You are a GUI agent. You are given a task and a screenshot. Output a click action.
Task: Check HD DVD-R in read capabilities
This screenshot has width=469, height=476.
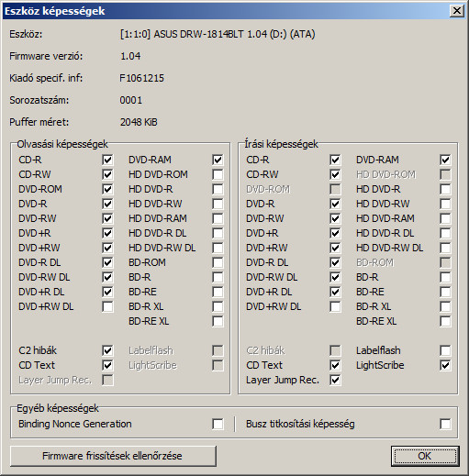[x=218, y=189]
